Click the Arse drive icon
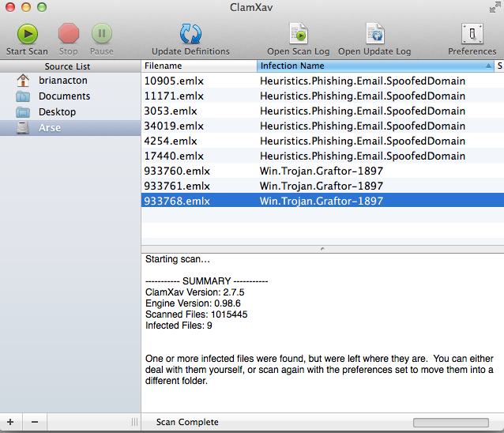504x433 pixels. point(23,128)
